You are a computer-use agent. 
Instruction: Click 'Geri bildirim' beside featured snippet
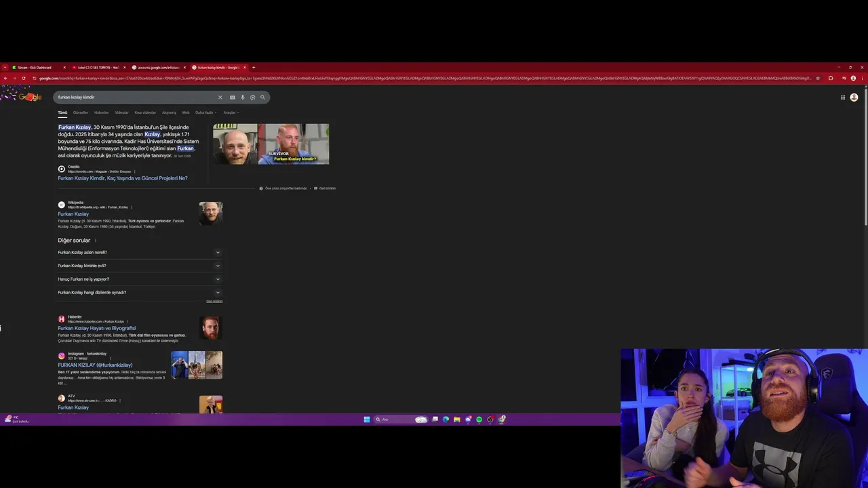point(325,188)
